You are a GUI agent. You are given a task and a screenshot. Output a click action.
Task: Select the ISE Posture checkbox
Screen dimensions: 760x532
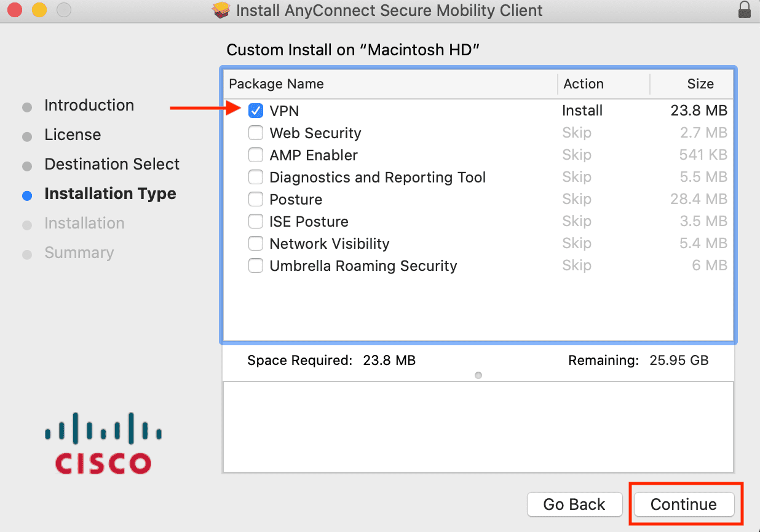click(256, 221)
